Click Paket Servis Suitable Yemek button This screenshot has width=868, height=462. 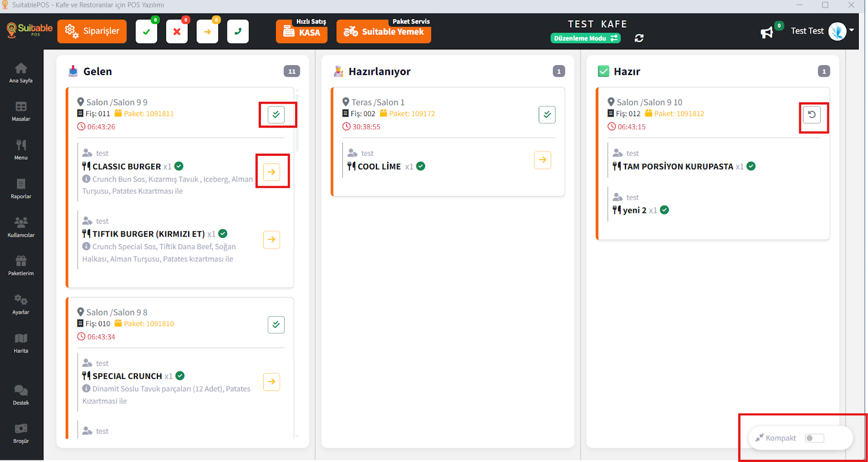(x=384, y=31)
